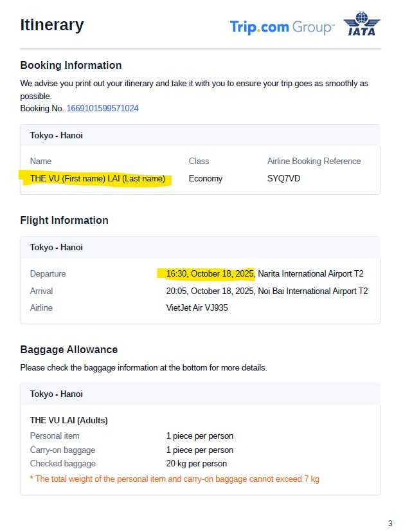Click the Noi Bai International Airport arrival line
412x532 pixels.
click(267, 291)
